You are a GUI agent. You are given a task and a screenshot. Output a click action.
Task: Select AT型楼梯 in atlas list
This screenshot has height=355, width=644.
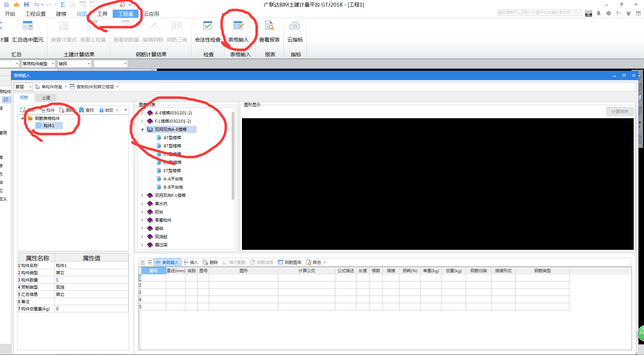172,137
